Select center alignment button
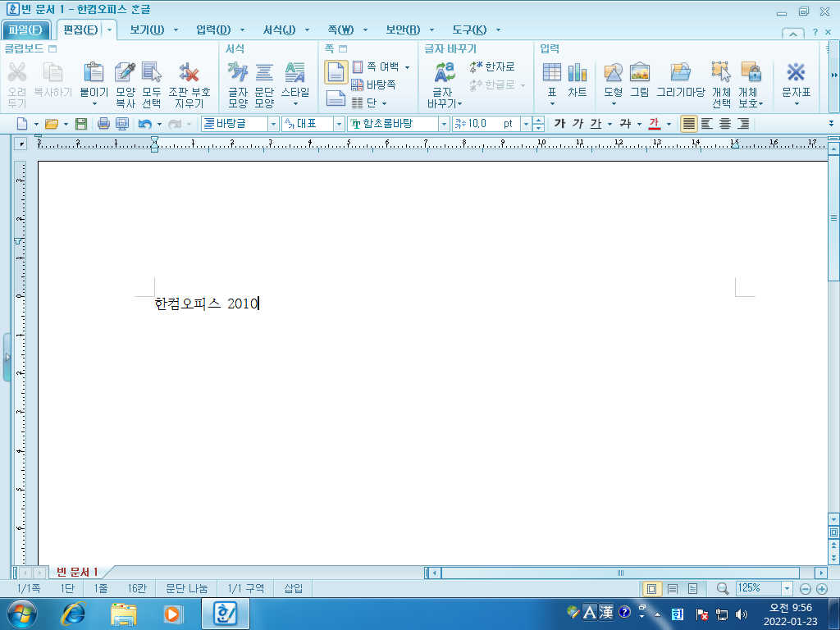The width and height of the screenshot is (840, 630). point(725,124)
